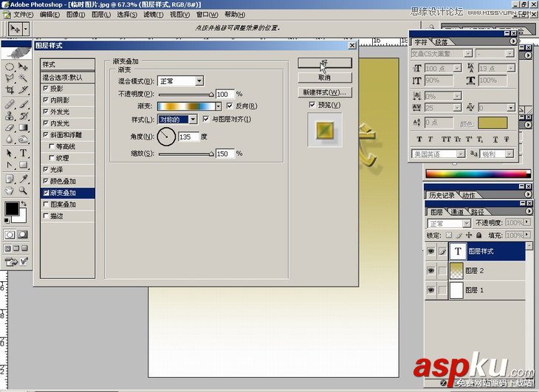The height and width of the screenshot is (392, 539).
Task: Open the 美国英语 language dropdown
Action: pyautogui.click(x=461, y=154)
